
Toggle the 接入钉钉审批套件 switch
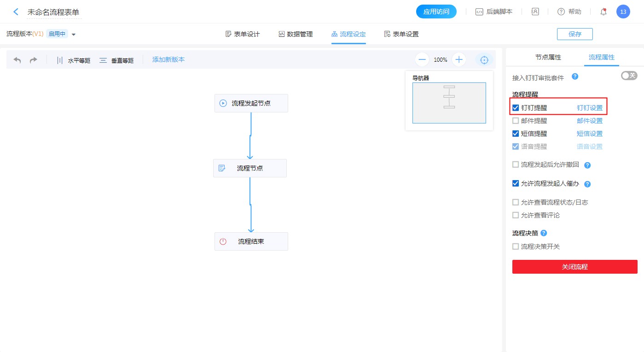[629, 76]
